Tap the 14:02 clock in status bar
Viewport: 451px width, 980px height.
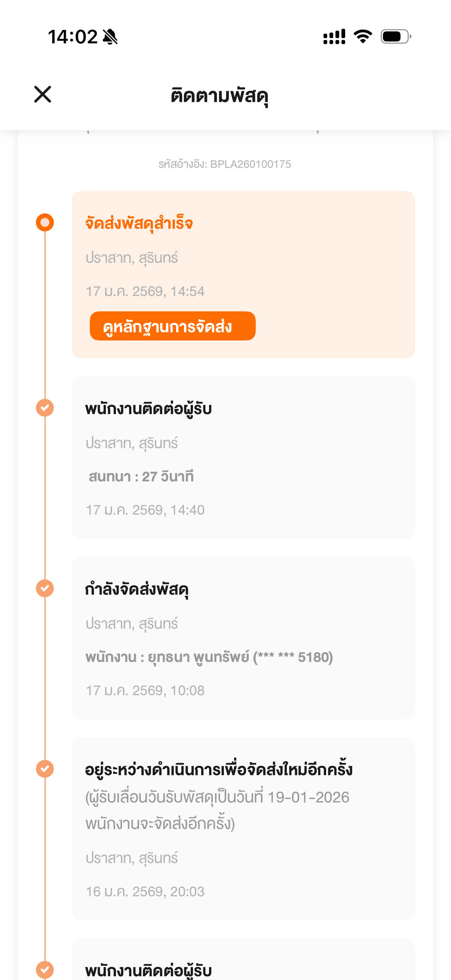pyautogui.click(x=73, y=37)
